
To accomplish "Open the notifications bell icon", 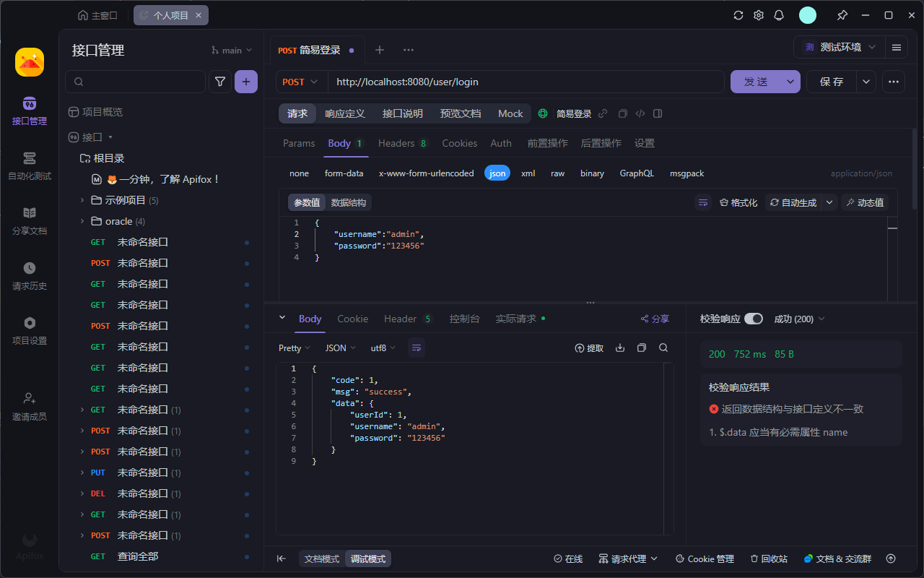I will pos(779,15).
